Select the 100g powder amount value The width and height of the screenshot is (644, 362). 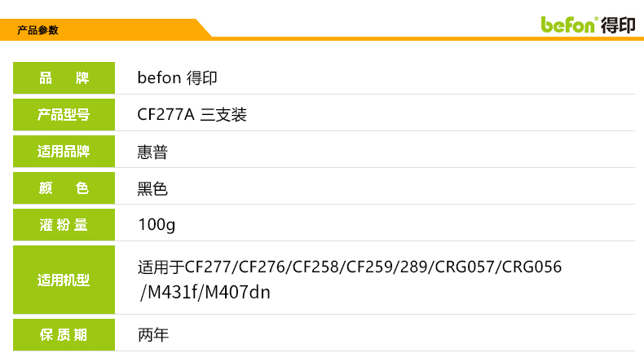[157, 225]
